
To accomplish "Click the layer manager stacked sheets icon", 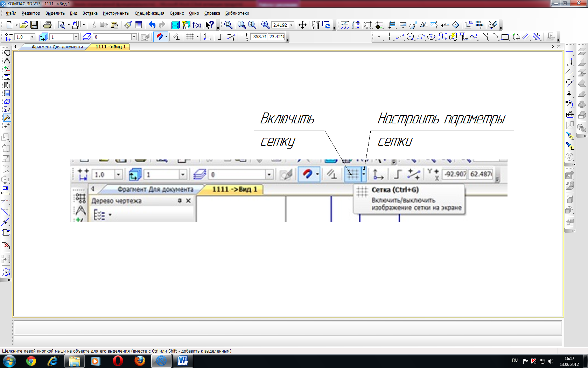I will tap(87, 37).
